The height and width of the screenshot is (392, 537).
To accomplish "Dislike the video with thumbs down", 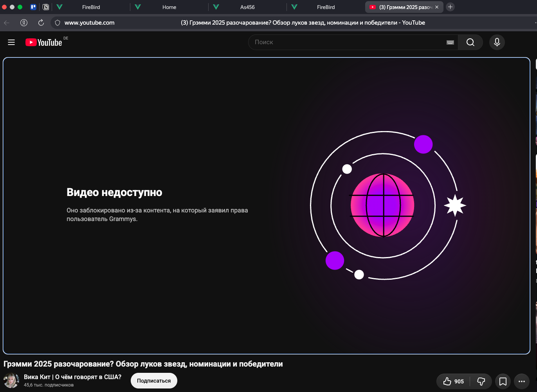I will [481, 381].
